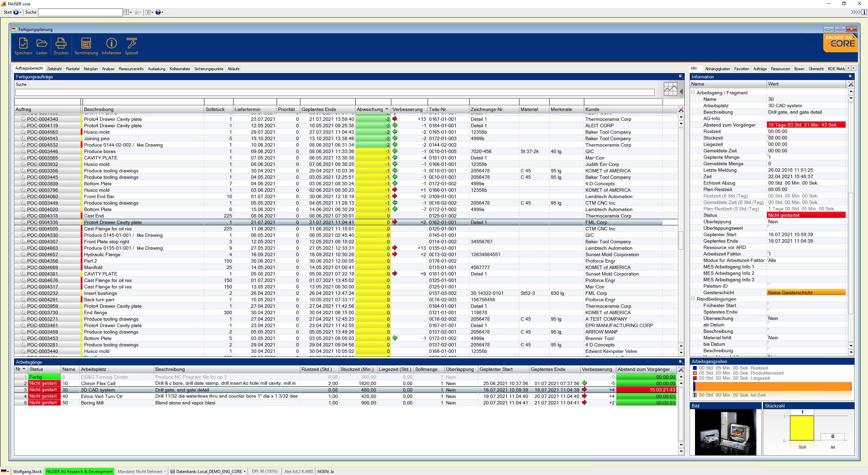Viewport: 868px width, 475px height.
Task: Sort by the Liefertermin column header
Action: click(x=248, y=109)
